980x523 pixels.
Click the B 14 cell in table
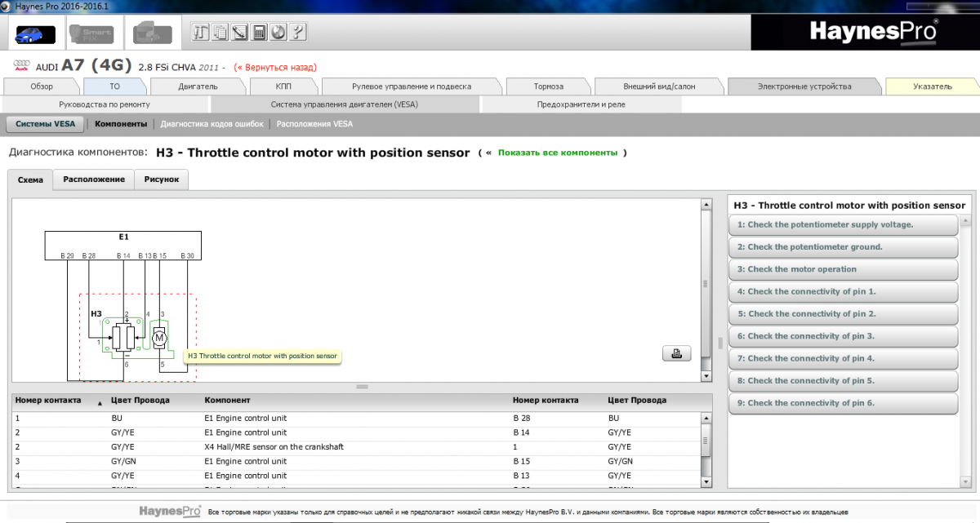click(523, 432)
